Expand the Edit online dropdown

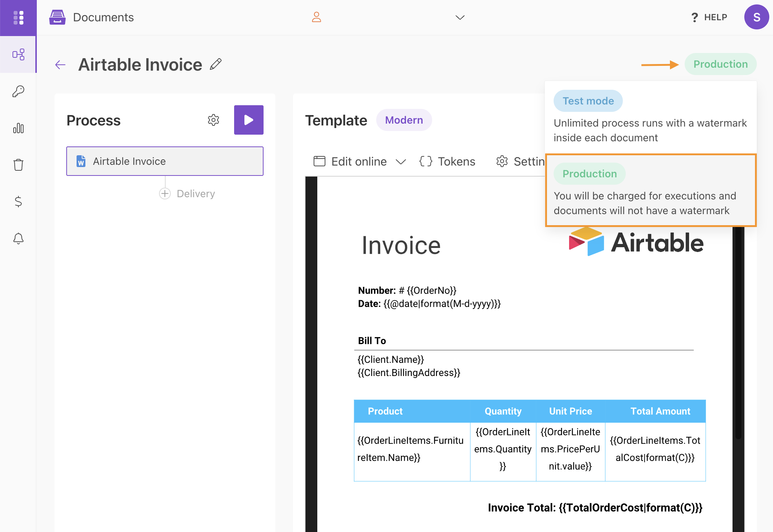pyautogui.click(x=400, y=162)
